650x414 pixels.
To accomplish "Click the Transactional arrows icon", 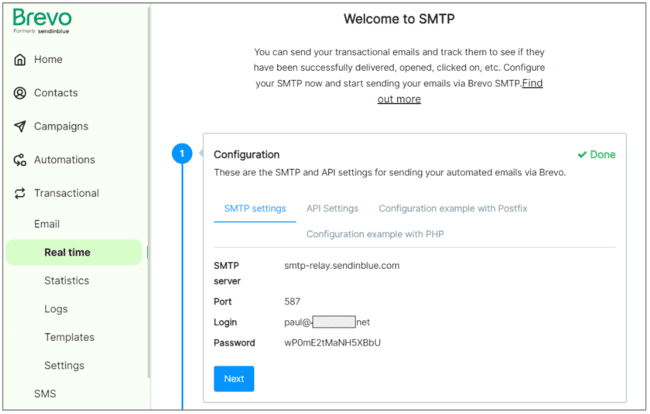I will point(20,194).
